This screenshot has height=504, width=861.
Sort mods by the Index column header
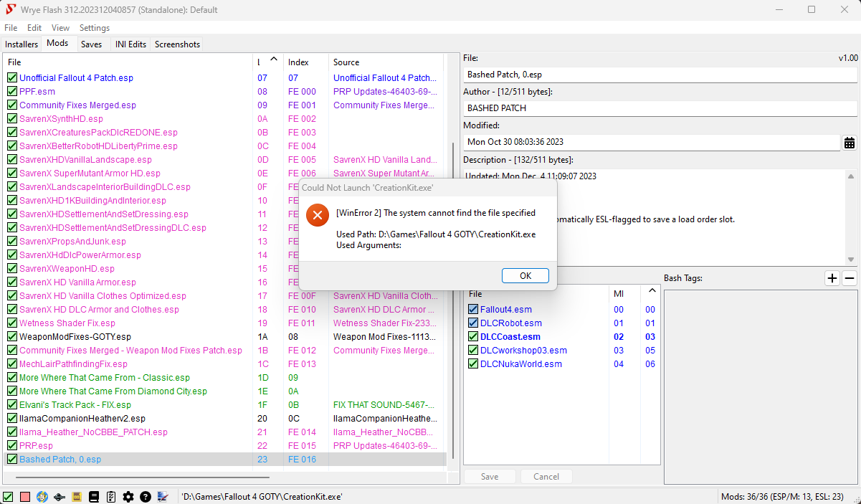click(306, 62)
